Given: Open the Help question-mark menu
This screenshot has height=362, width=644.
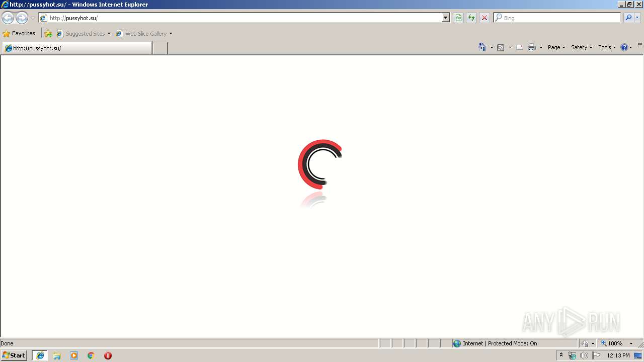Looking at the screenshot, I should (626, 47).
